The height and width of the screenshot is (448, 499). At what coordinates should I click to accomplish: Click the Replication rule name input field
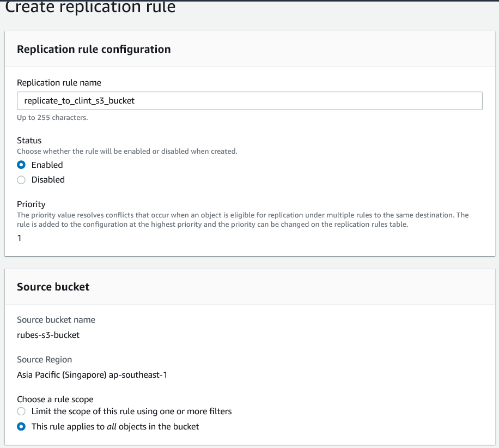249,101
